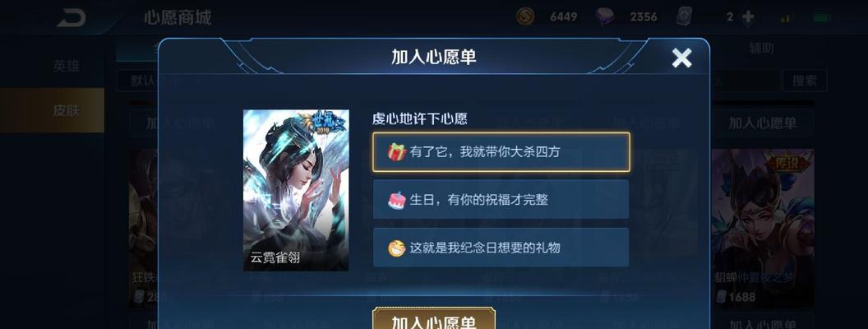Viewport: 868px width, 329px height.
Task: Click the grinning emoji icon
Action: click(x=396, y=248)
